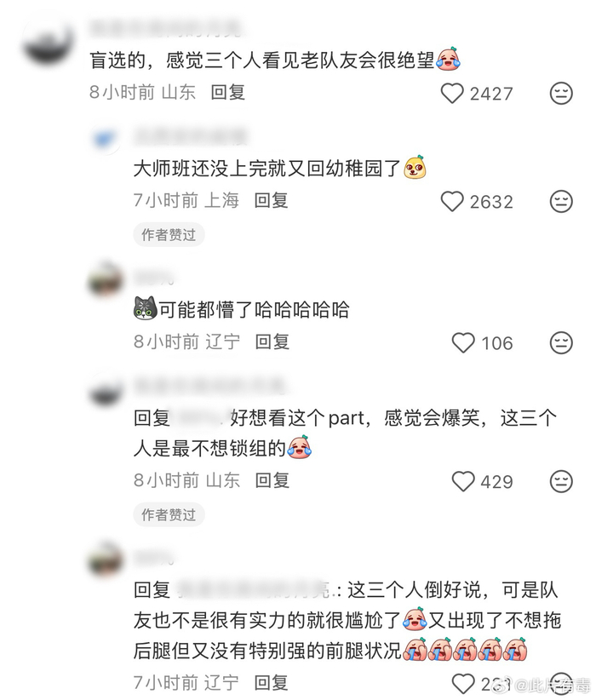596x700 pixels.
Task: Like the comment with 2632 likes
Action: [x=452, y=201]
